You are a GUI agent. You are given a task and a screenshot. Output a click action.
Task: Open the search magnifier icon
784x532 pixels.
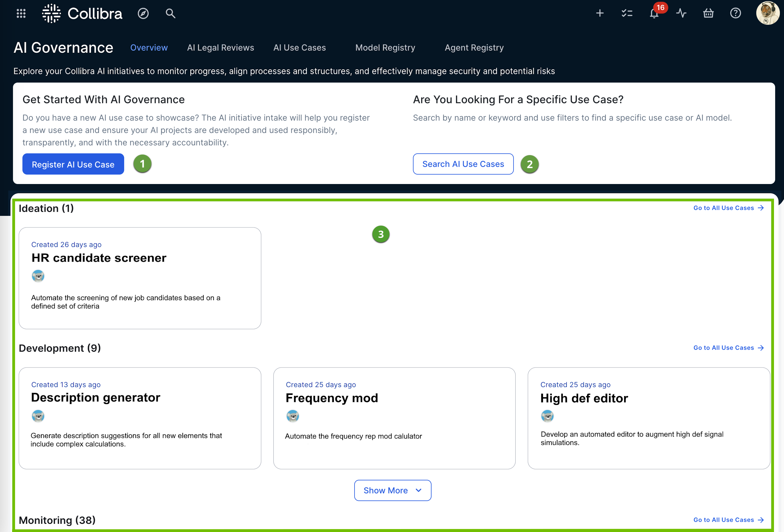pos(170,14)
